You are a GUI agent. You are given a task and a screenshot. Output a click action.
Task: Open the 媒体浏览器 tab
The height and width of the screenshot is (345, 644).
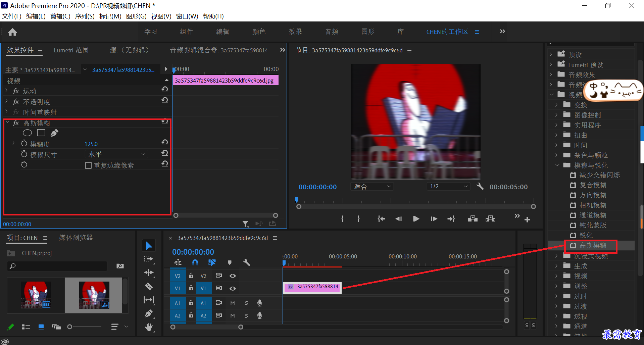tap(76, 238)
